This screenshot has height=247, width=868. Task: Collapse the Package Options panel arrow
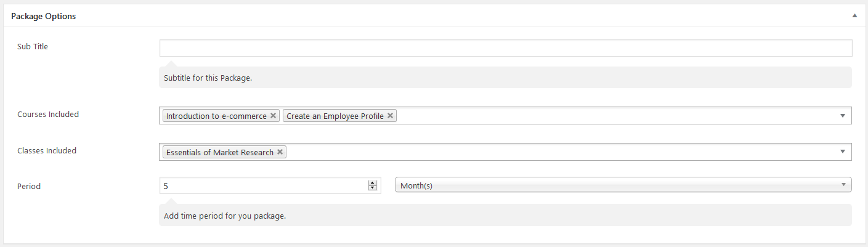tap(854, 16)
